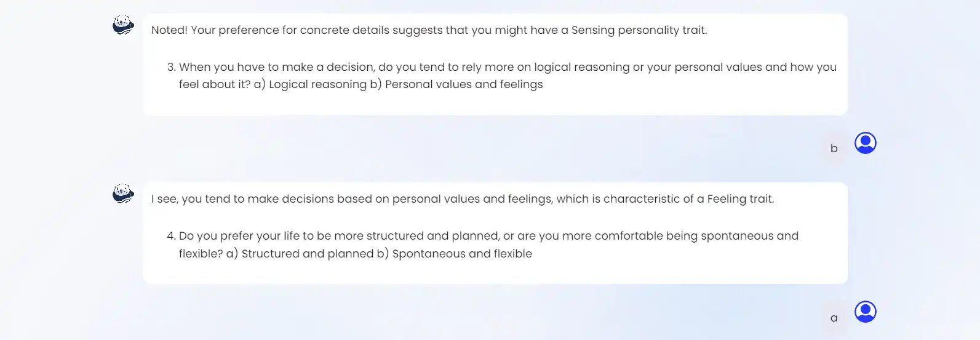Open the user profile icon next to reply "a"

point(865,312)
